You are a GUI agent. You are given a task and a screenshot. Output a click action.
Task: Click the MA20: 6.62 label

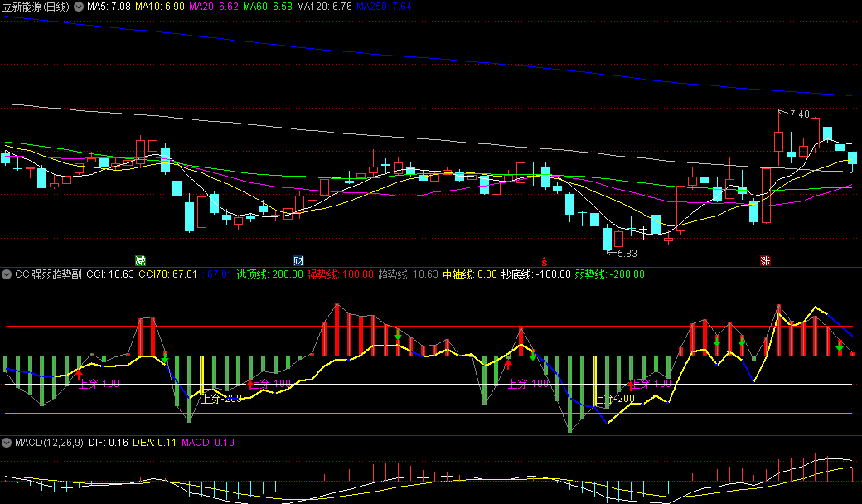coord(214,7)
